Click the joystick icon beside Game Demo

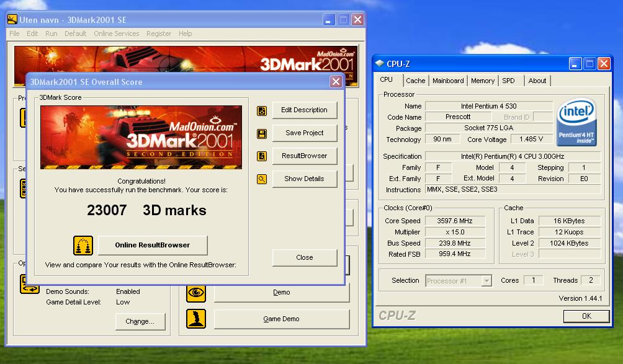pyautogui.click(x=196, y=319)
